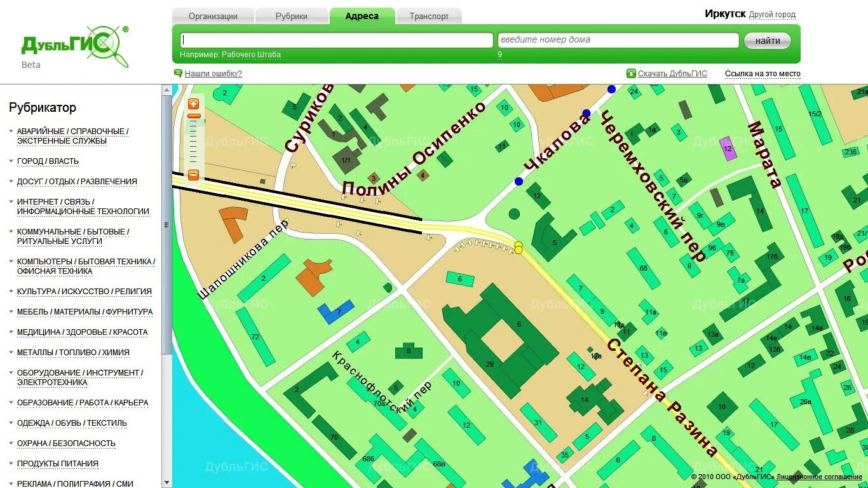This screenshot has width=868, height=488.
Task: Expand Мебель / Материалы / Фурнитура category
Action: 85,312
